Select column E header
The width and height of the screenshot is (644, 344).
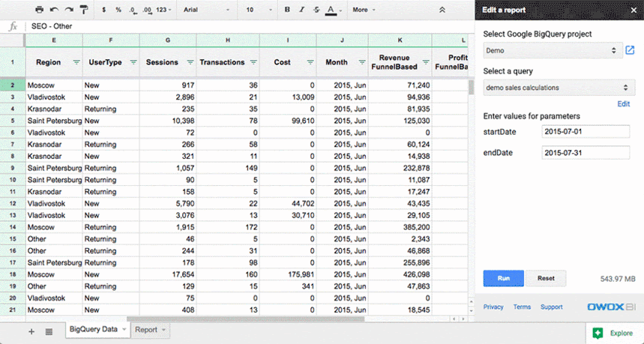(54, 40)
